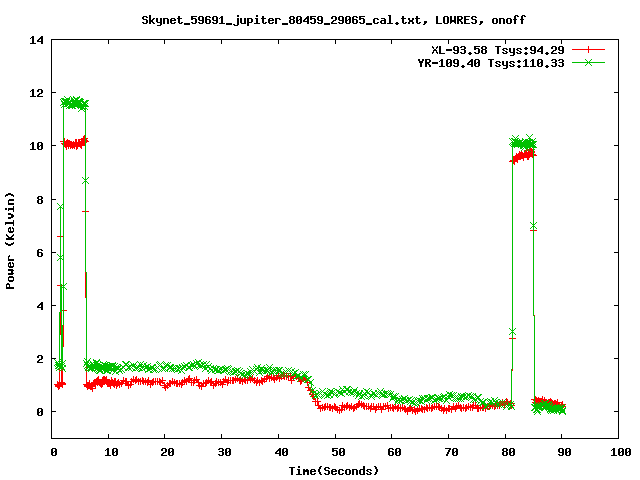Click the x-axis tick label 60
Screen dimensions: 640x480
click(394, 452)
